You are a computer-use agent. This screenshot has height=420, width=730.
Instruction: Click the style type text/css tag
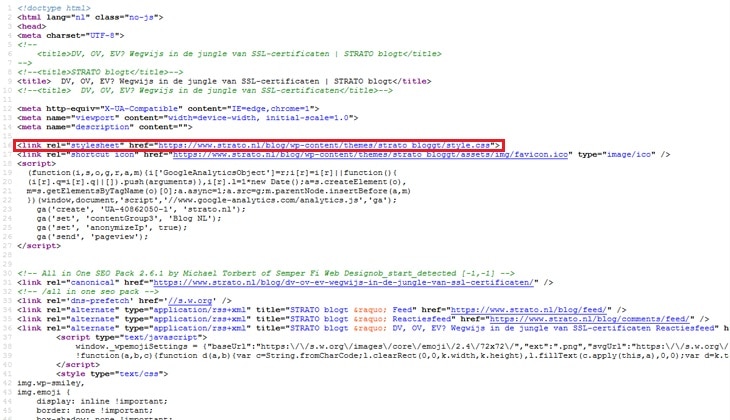coord(112,374)
